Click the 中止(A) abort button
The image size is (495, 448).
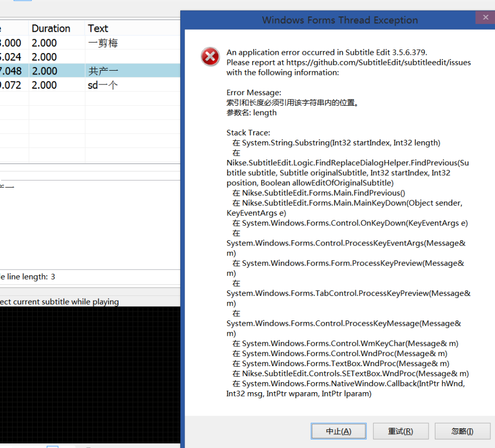(x=338, y=432)
